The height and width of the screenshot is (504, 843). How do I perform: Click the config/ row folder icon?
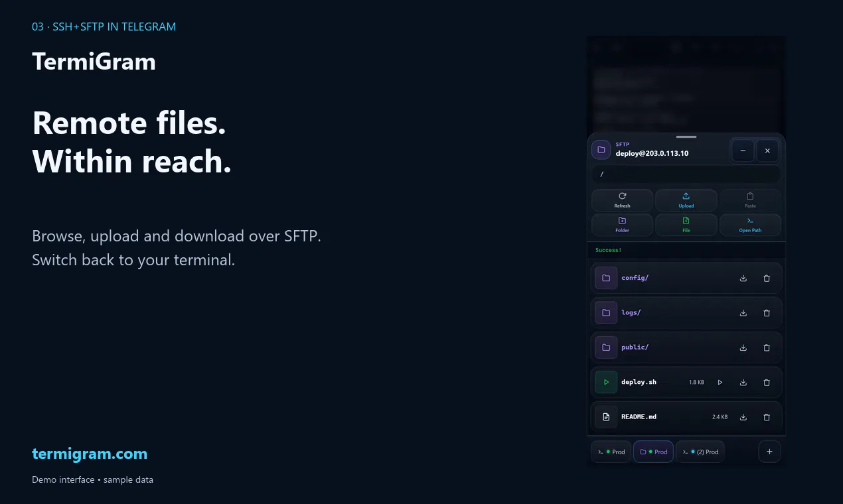606,278
